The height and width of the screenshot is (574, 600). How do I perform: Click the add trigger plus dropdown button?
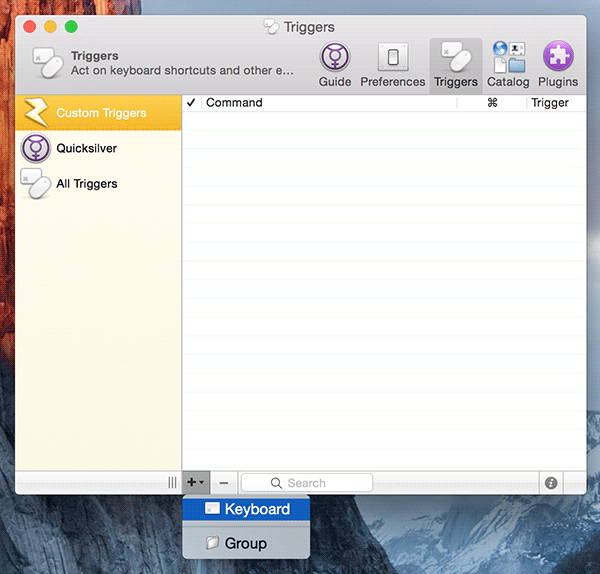(x=196, y=483)
